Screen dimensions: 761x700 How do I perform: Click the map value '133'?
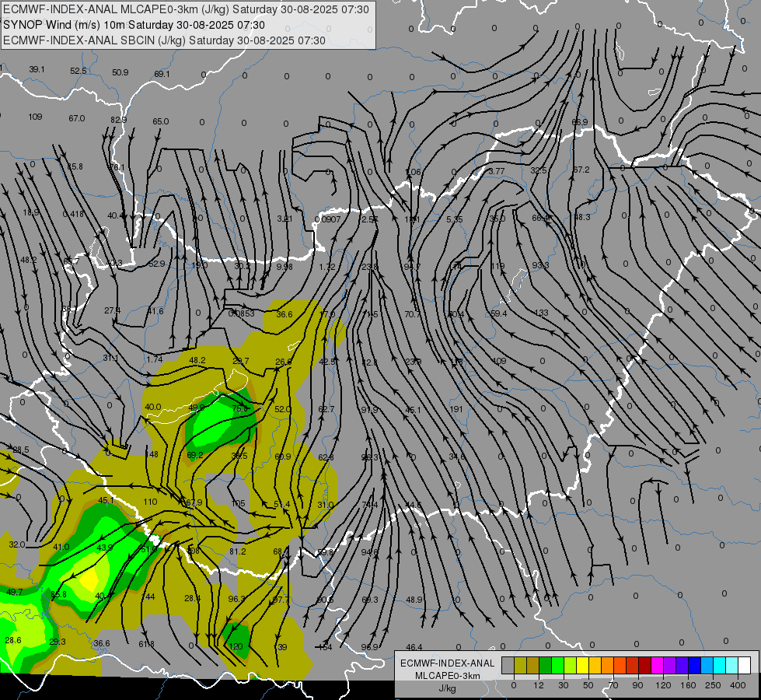(x=541, y=313)
